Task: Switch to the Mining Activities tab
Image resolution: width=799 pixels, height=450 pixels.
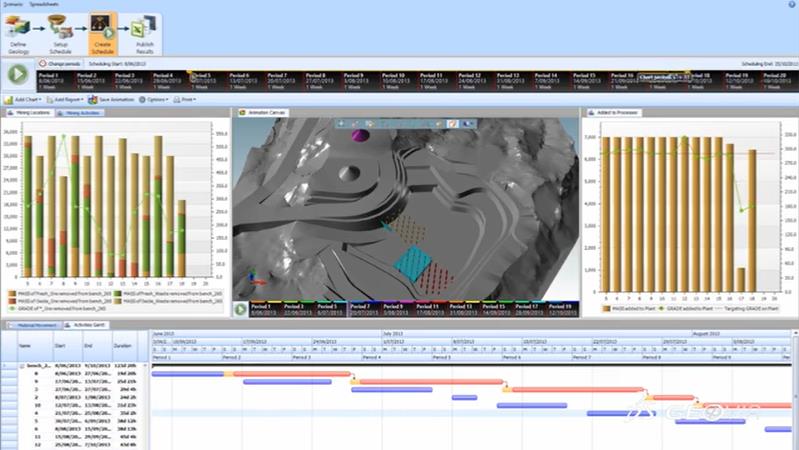Action: (79, 113)
